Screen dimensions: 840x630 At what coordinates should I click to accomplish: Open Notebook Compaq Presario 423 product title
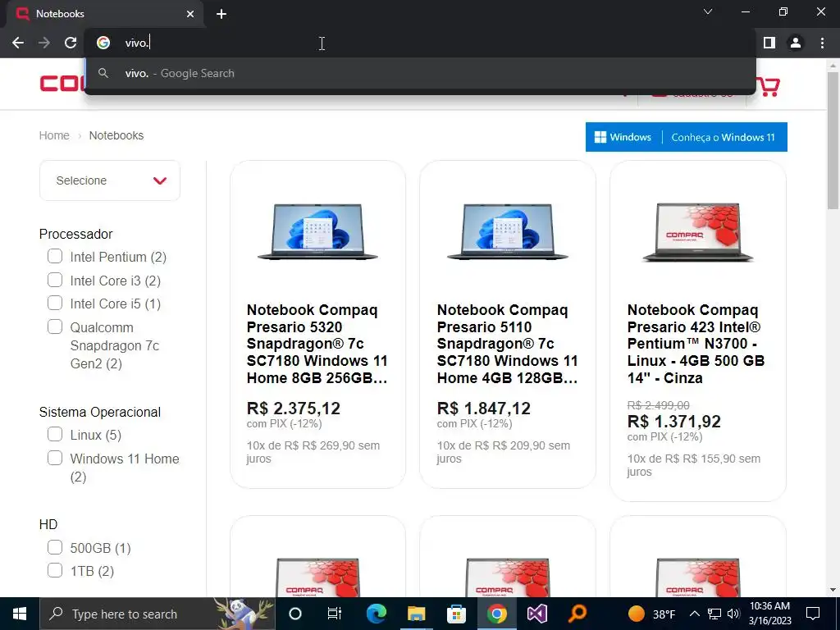696,344
